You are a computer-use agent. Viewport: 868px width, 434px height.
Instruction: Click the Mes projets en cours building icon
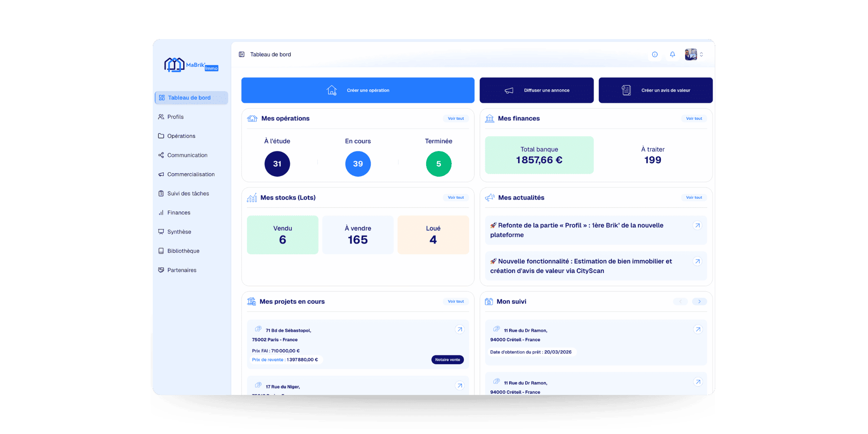251,301
